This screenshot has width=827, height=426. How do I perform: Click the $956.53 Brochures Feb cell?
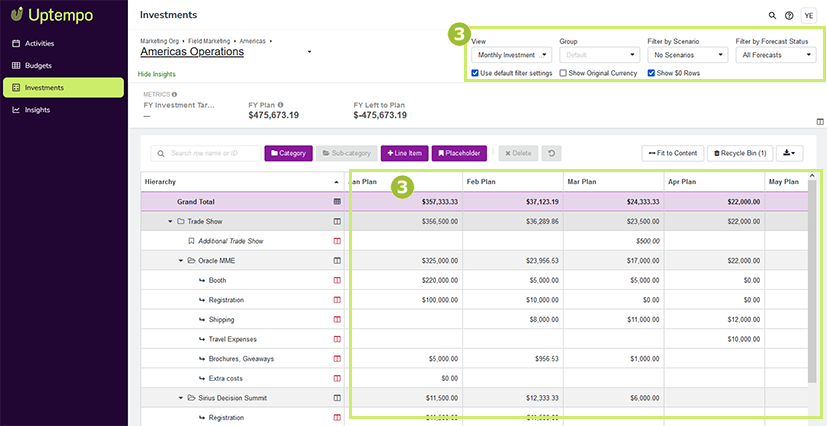(513, 359)
